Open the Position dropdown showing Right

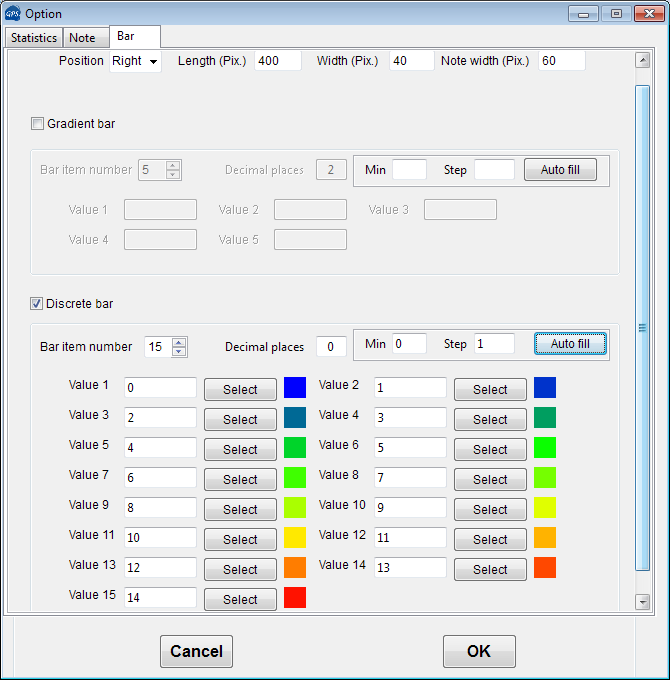coord(135,61)
